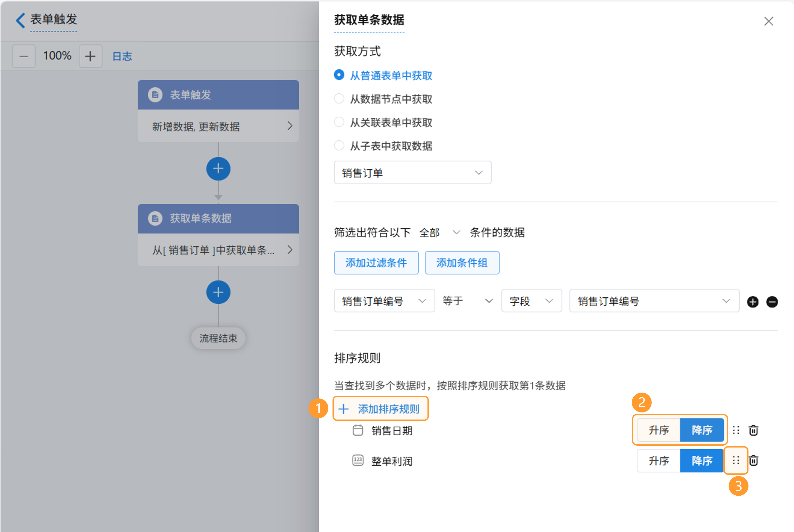The image size is (794, 532).
Task: Delete the 销售日期 sort rule
Action: click(754, 430)
